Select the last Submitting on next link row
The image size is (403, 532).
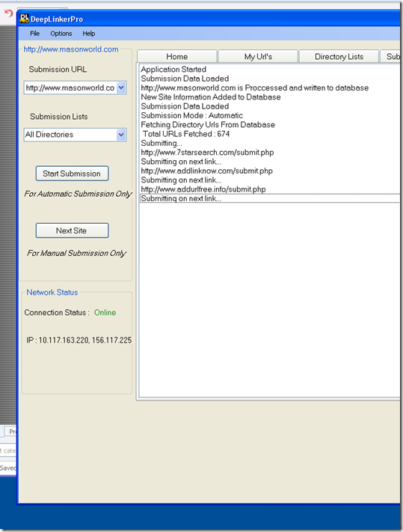[x=270, y=199]
